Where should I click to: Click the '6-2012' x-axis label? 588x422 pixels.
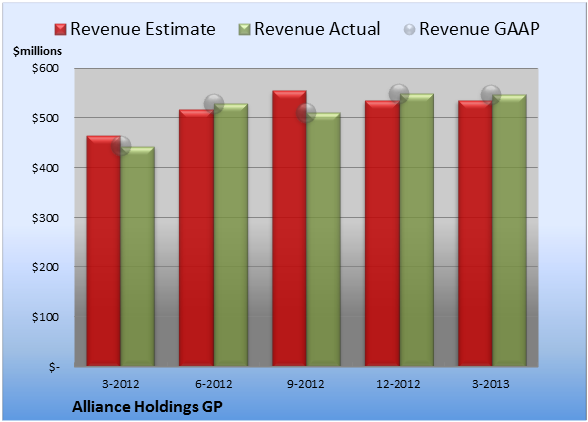click(x=213, y=384)
